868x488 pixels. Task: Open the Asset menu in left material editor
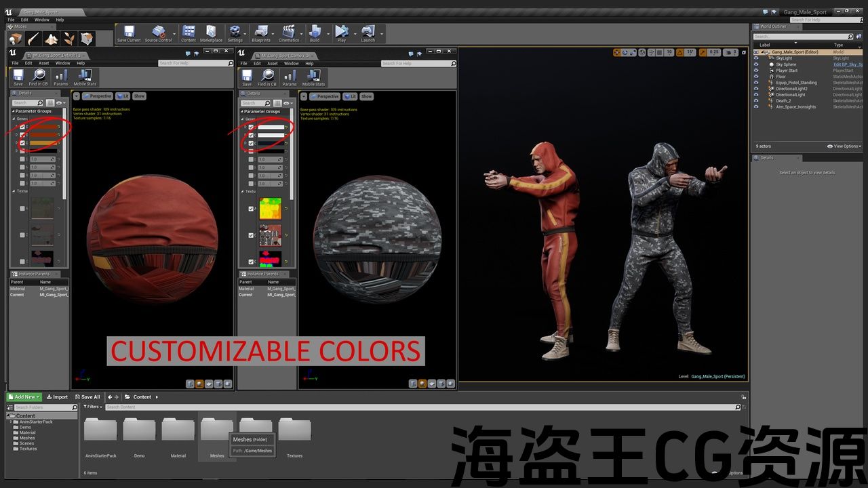[43, 63]
